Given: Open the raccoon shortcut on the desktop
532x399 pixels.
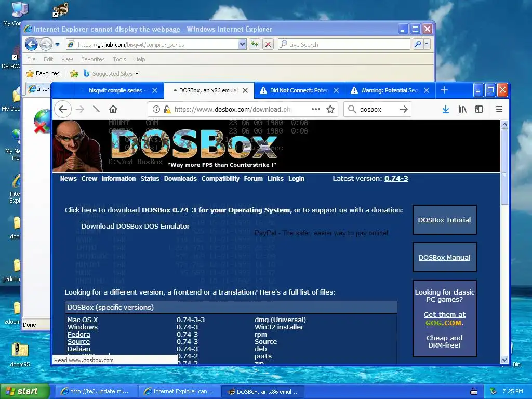Looking at the screenshot, I should 61,10.
